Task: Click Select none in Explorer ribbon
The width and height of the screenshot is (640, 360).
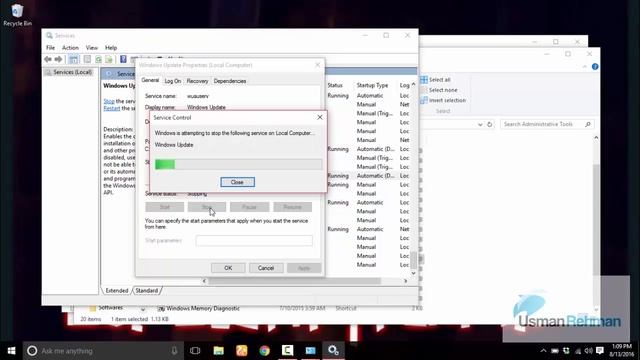Action: tap(439, 90)
